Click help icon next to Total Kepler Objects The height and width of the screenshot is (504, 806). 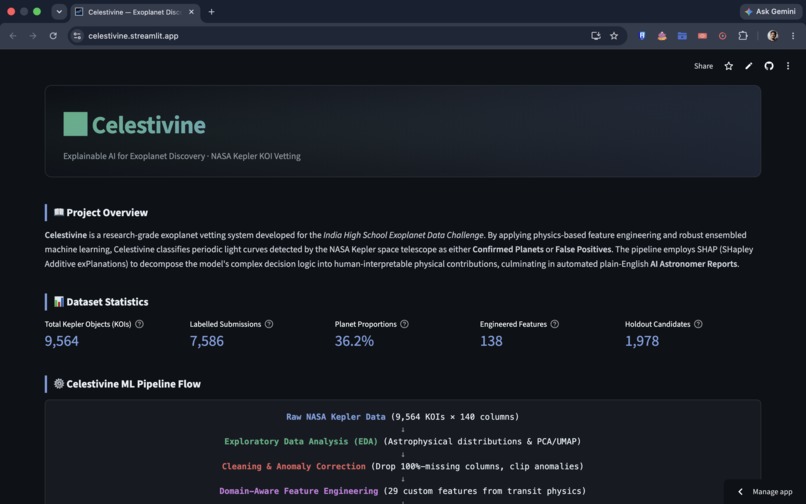coord(139,324)
